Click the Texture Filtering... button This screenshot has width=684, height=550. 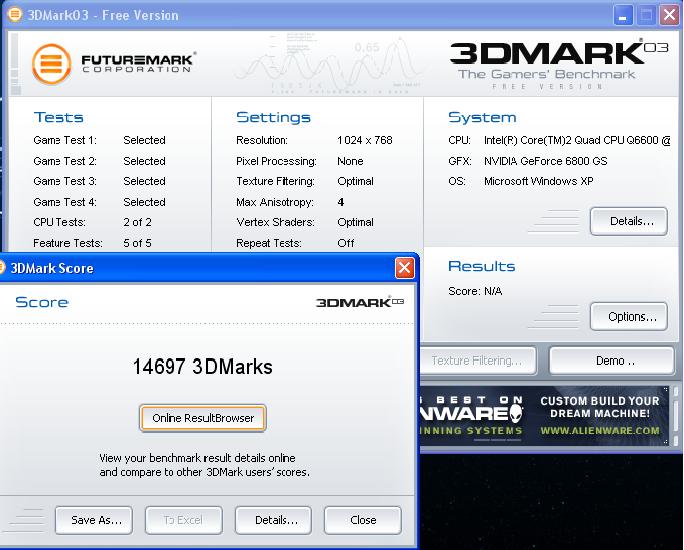(x=478, y=361)
